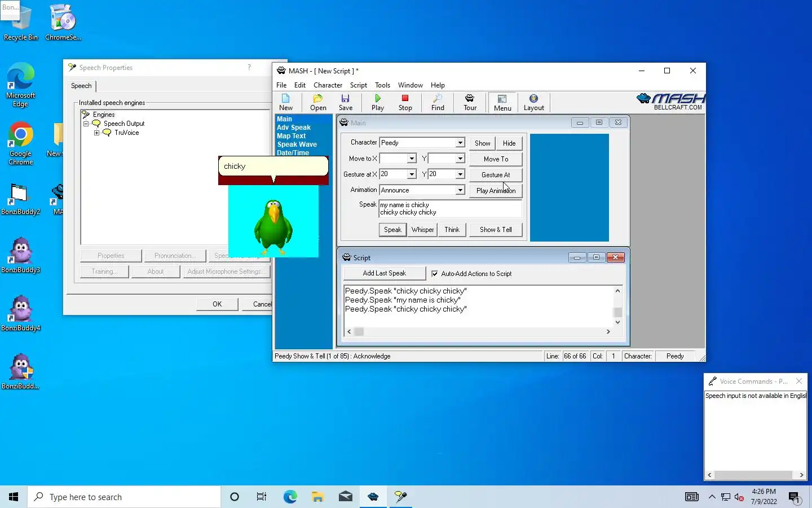The width and height of the screenshot is (812, 508).
Task: Open File Explorer from taskbar
Action: (318, 497)
